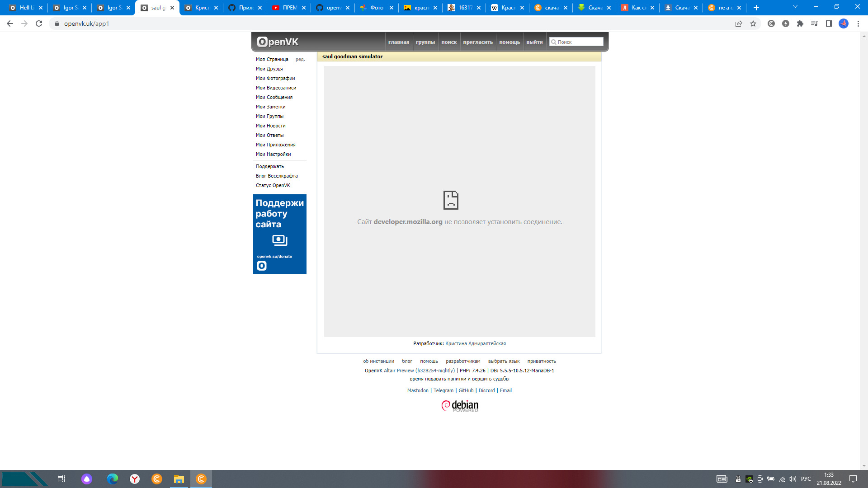Open the browser side panel icon
This screenshot has width=868, height=488.
pyautogui.click(x=829, y=23)
